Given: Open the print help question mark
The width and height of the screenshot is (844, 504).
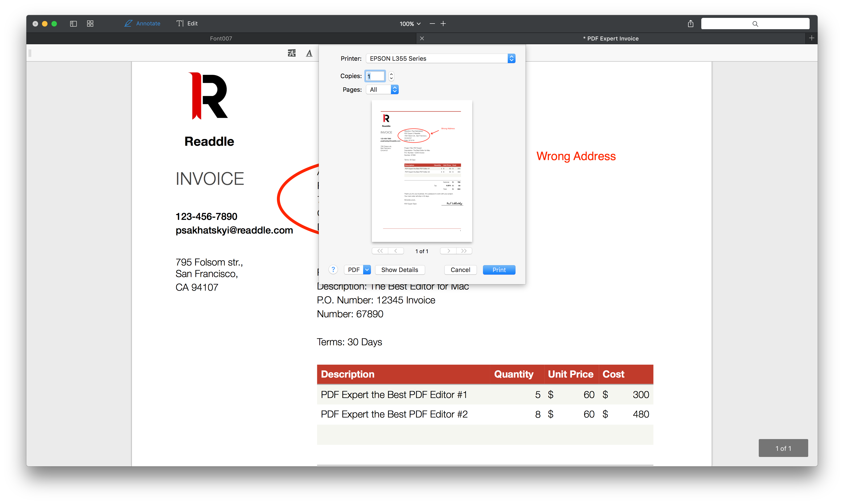Looking at the screenshot, I should pyautogui.click(x=333, y=270).
